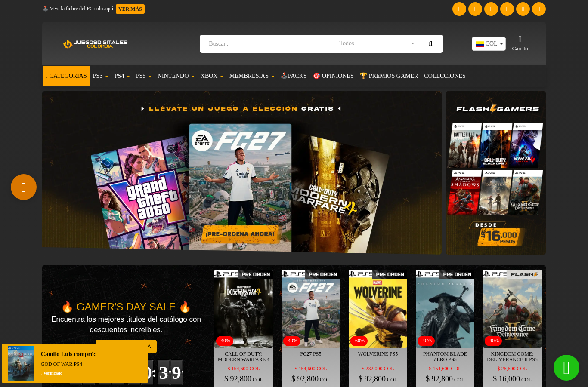Open the CALL OF DUTY: MODERN WARFARE 4 title link
This screenshot has height=387, width=588.
(x=244, y=357)
